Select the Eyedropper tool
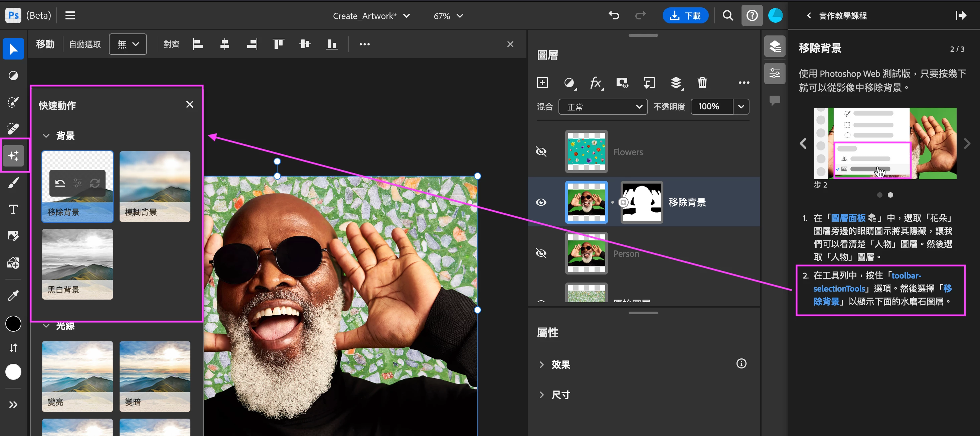 click(x=13, y=295)
